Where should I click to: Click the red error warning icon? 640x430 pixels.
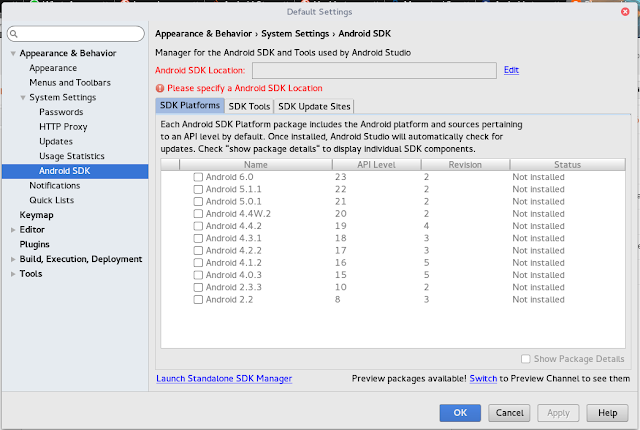pyautogui.click(x=160, y=87)
